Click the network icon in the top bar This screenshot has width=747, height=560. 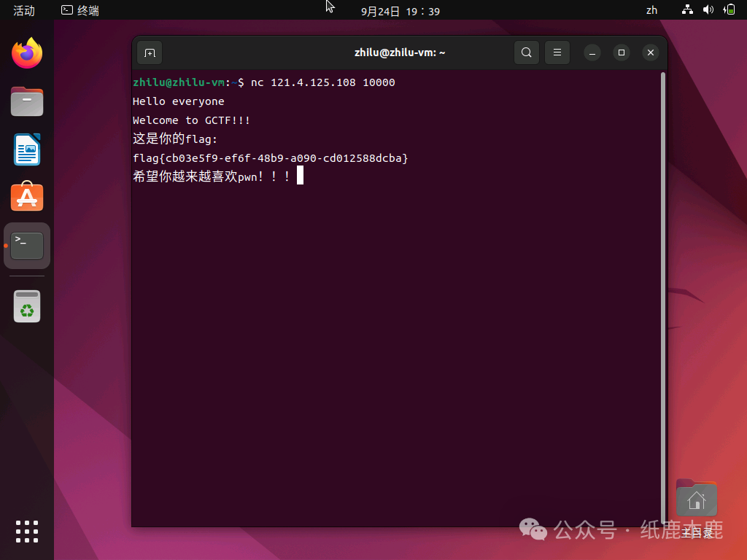(687, 9)
